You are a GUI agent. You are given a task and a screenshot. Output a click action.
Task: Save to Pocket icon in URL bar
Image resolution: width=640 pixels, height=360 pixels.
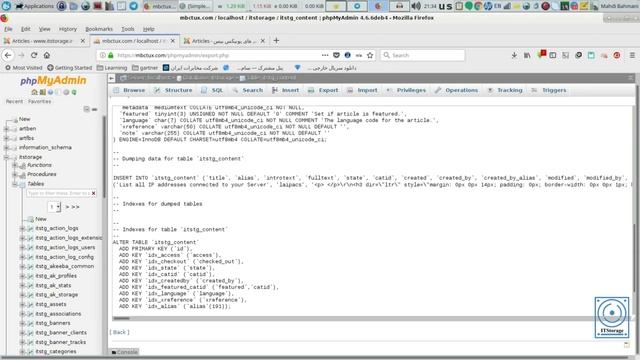[336, 55]
